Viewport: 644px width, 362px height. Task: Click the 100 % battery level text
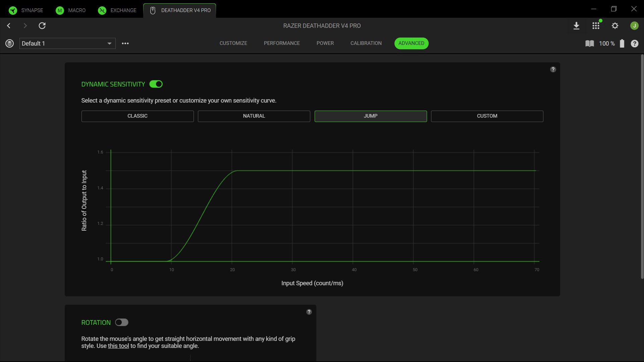click(x=607, y=44)
